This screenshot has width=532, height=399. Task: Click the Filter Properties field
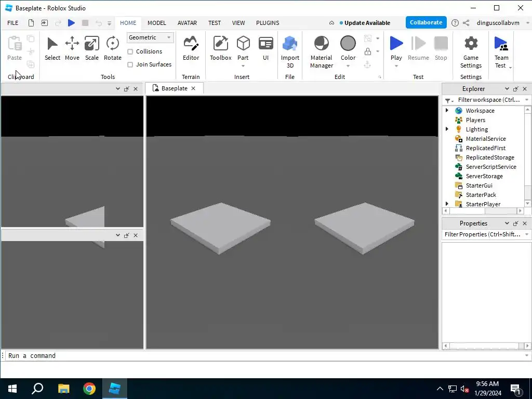click(482, 234)
